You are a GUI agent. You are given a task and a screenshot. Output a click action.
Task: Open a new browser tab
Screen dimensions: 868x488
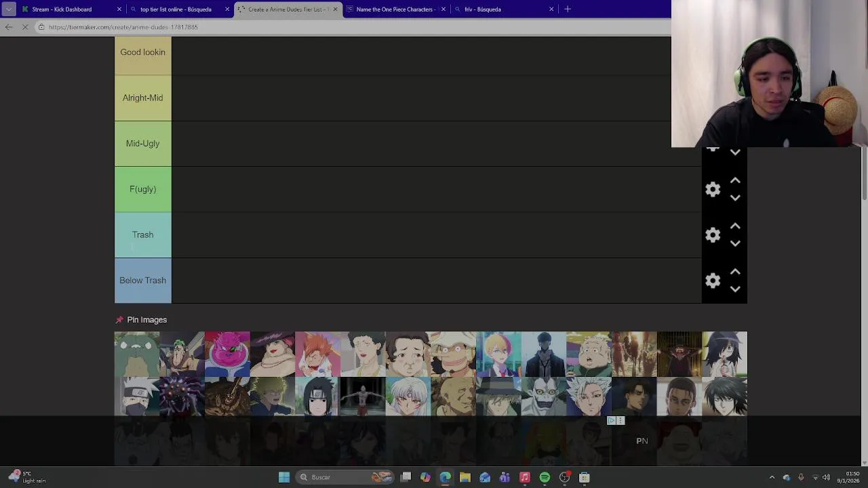(568, 9)
